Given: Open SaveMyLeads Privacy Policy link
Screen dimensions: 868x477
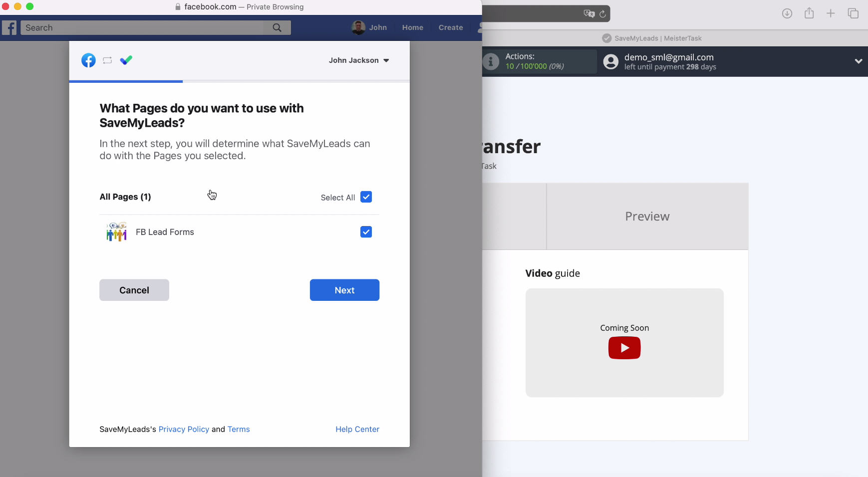Looking at the screenshot, I should click(x=184, y=429).
